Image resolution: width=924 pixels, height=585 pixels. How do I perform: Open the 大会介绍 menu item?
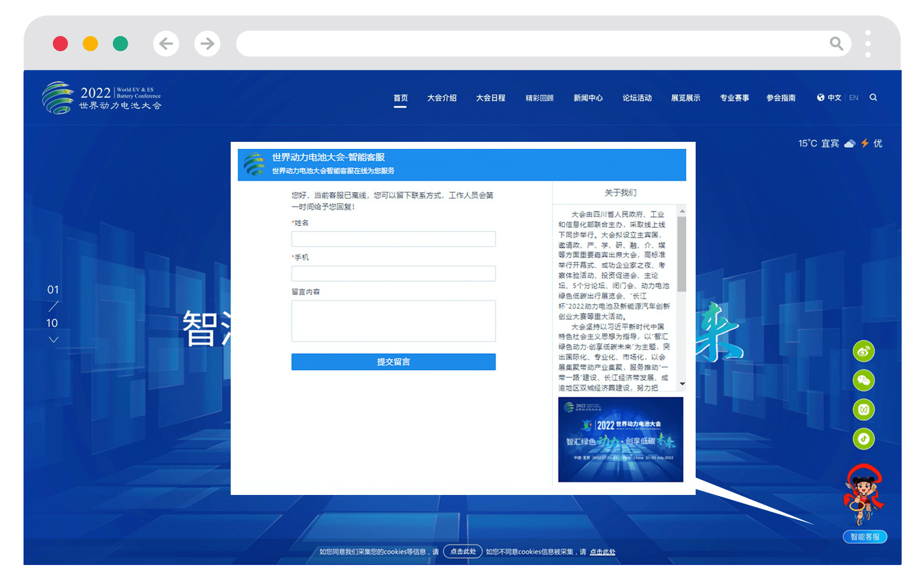click(442, 98)
